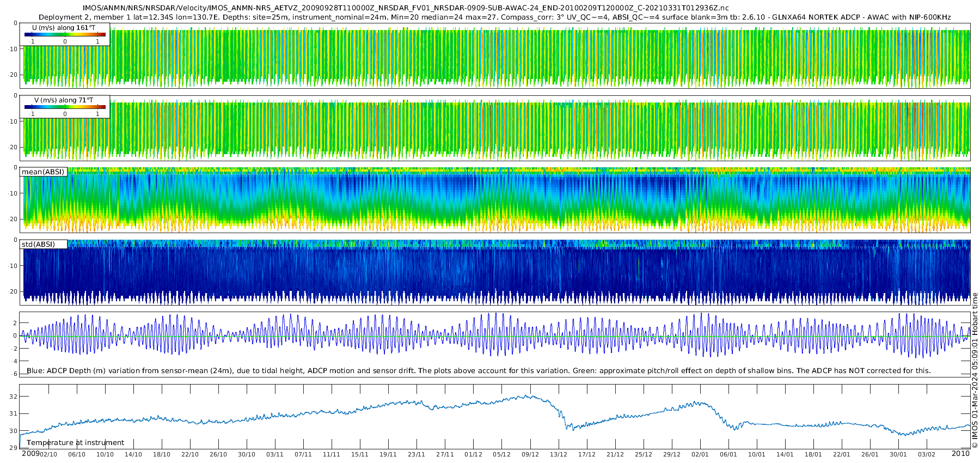Click the 31 tick on temperature axis
The image size is (980, 463).
pyautogui.click(x=14, y=413)
